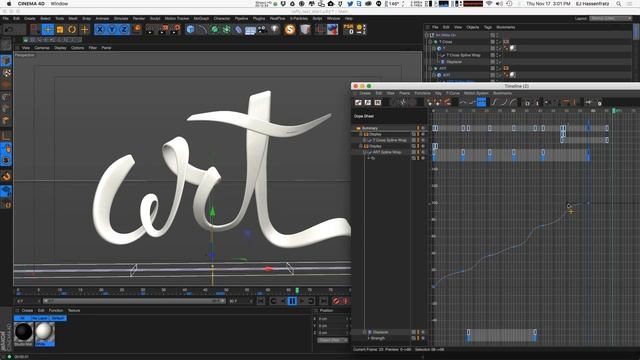Click the Cube primitive icon
Screen dimensions: 640x360
[x=190, y=29]
